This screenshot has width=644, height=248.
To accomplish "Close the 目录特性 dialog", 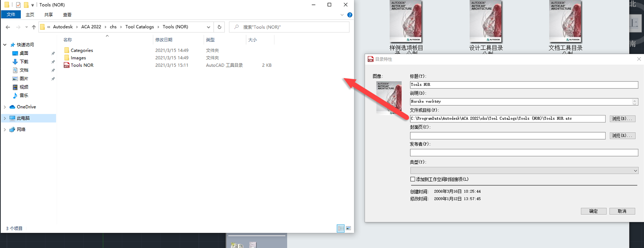I will point(639,59).
